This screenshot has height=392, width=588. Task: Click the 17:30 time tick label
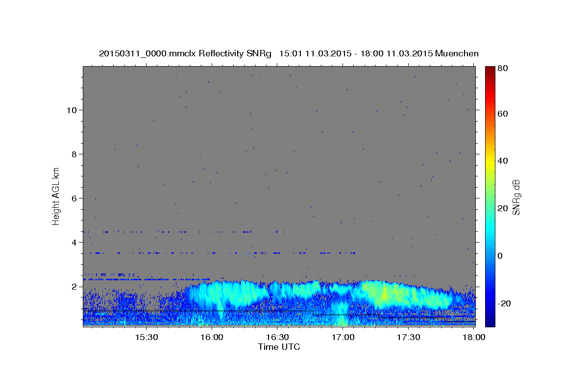click(x=409, y=338)
